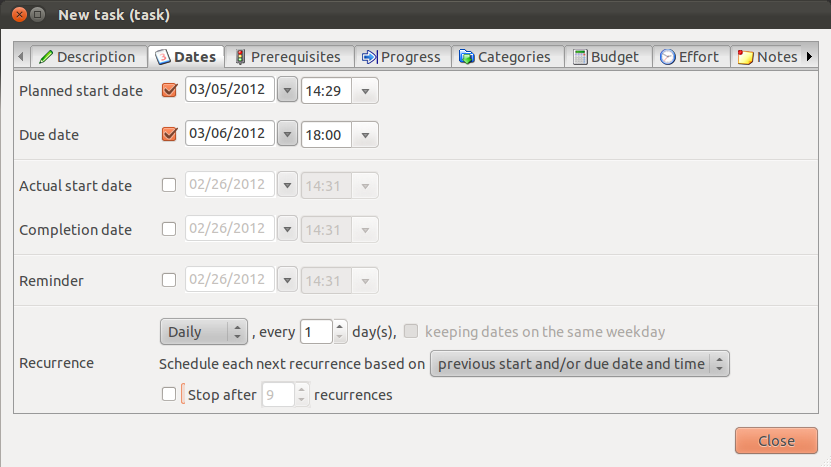
Task: Open the Description tab
Action: pos(89,57)
